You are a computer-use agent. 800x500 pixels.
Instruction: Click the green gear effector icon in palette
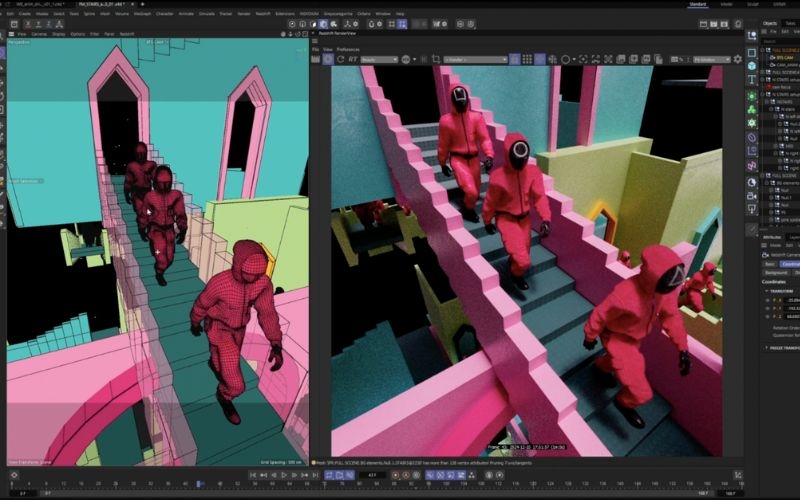(752, 123)
